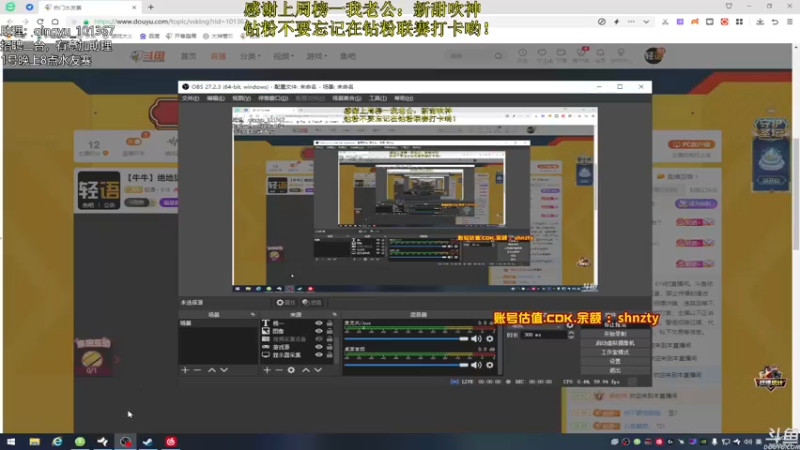The width and height of the screenshot is (800, 450).
Task: Open the 视频 dropdown in Douyu navigation
Action: click(x=283, y=56)
